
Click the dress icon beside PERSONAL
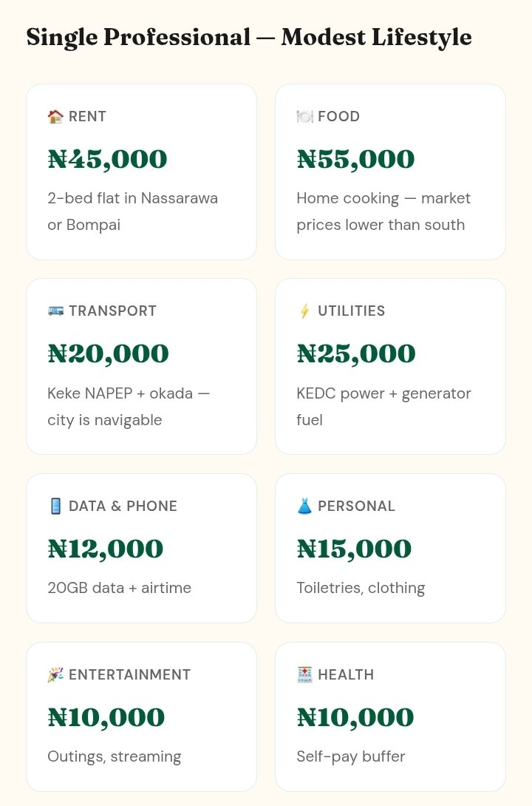click(x=304, y=507)
